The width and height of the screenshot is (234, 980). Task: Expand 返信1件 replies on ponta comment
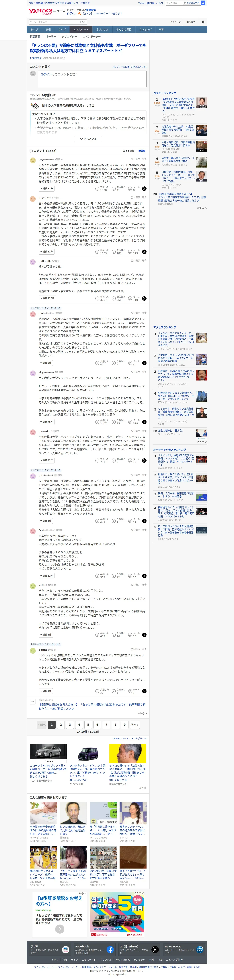(46, 691)
